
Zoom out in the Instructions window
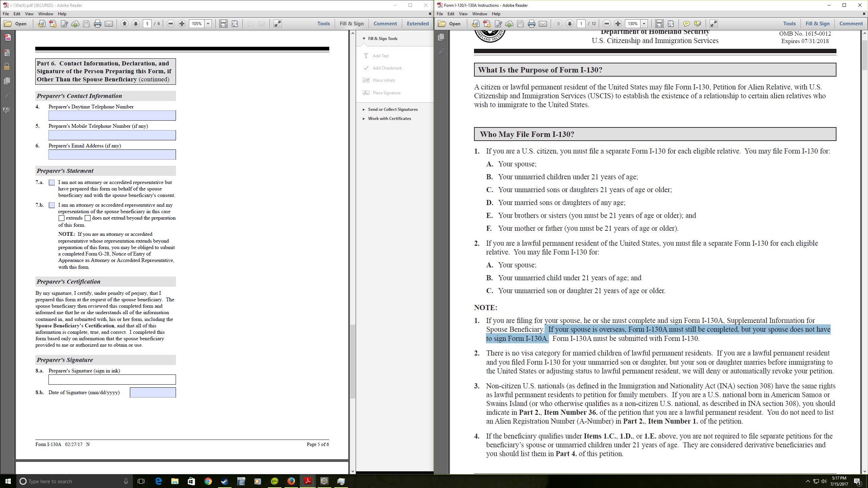tap(607, 24)
